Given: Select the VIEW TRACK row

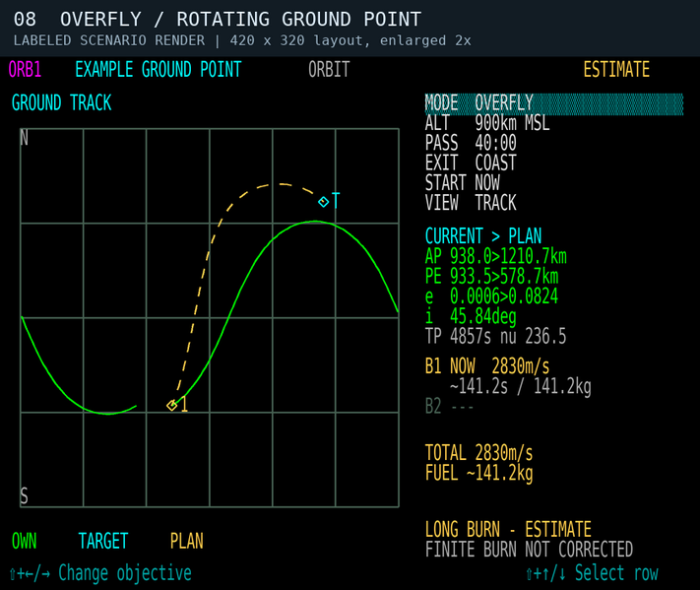Looking at the screenshot, I should 471,203.
